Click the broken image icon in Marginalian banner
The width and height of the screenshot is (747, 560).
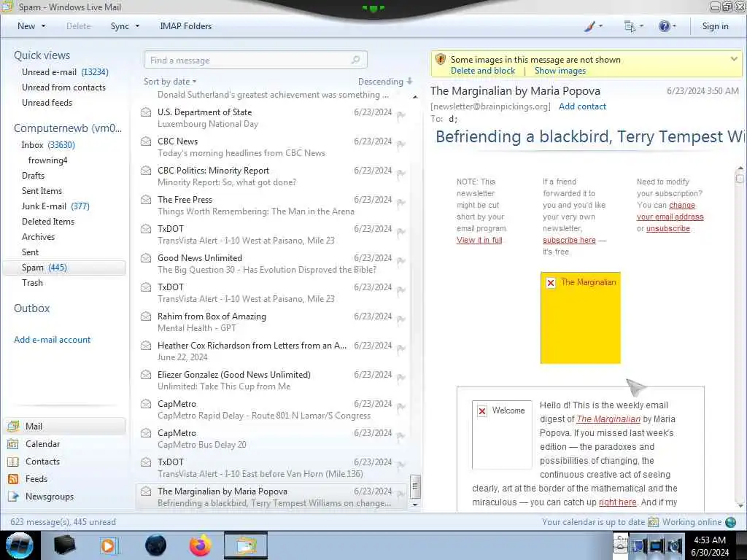(x=551, y=283)
